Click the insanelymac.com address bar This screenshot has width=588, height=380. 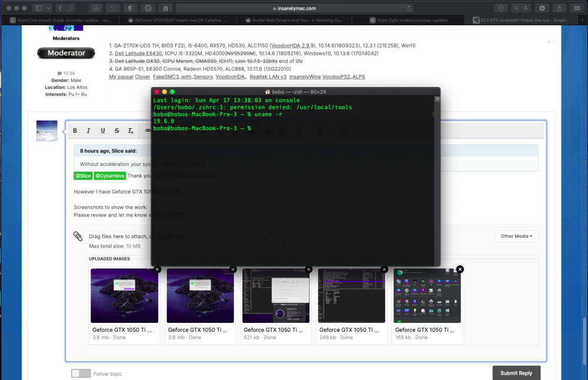coord(295,8)
